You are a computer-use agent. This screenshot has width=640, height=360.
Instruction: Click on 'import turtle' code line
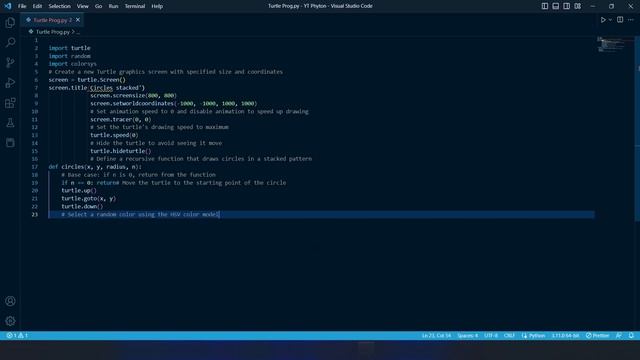point(69,48)
